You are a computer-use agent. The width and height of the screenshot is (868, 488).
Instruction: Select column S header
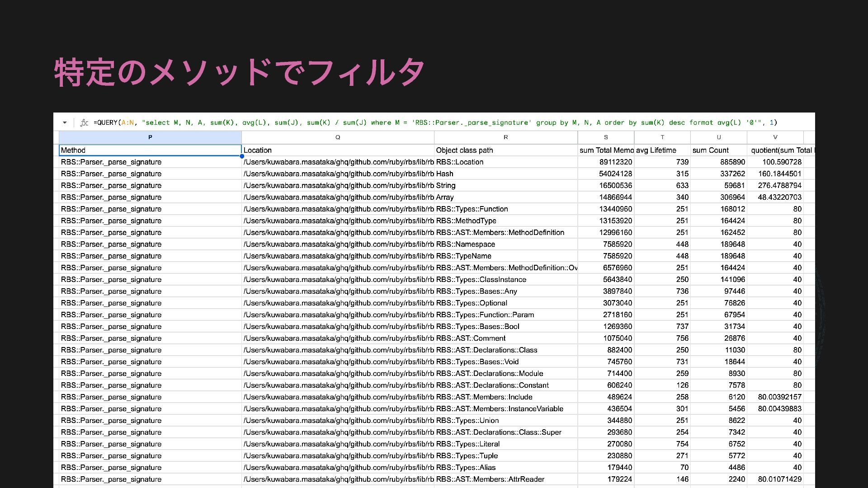[606, 137]
